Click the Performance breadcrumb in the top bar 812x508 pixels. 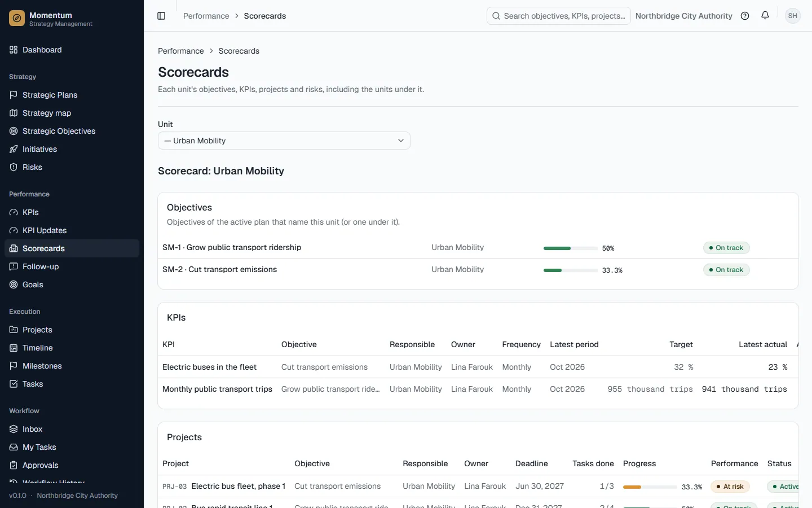(206, 16)
